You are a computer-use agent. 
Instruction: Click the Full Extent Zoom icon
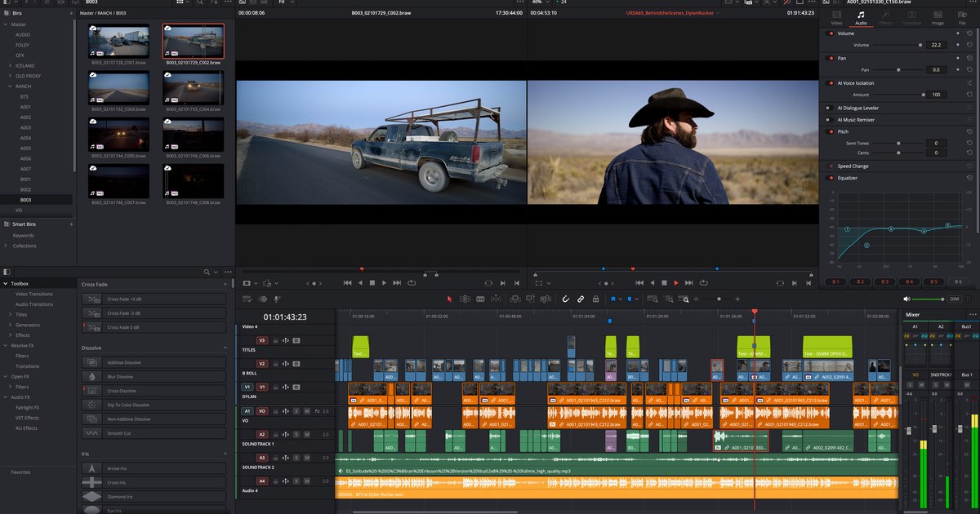coord(652,299)
